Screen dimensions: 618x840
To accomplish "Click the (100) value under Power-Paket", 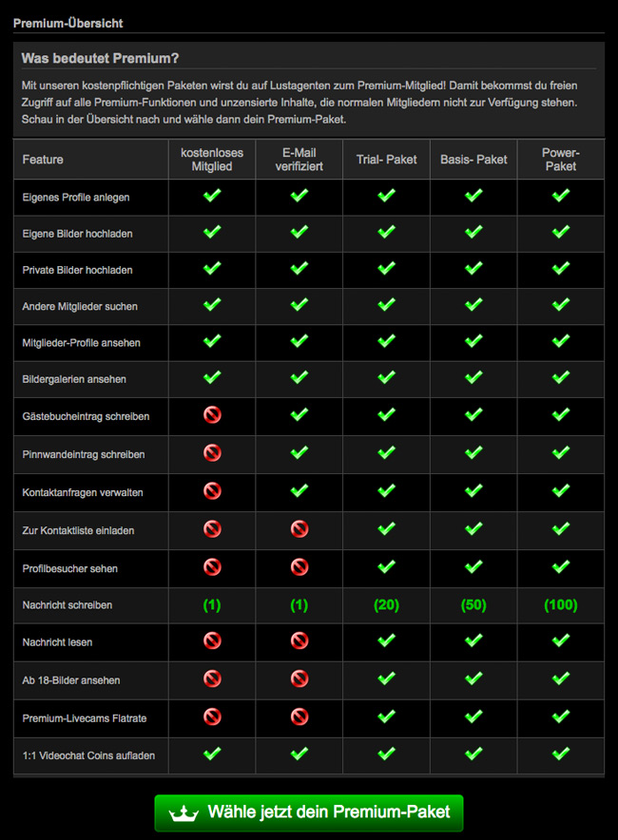I will [x=561, y=605].
